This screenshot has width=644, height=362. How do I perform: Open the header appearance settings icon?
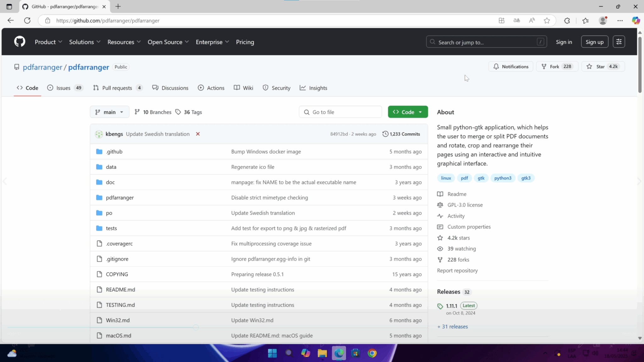tap(619, 42)
